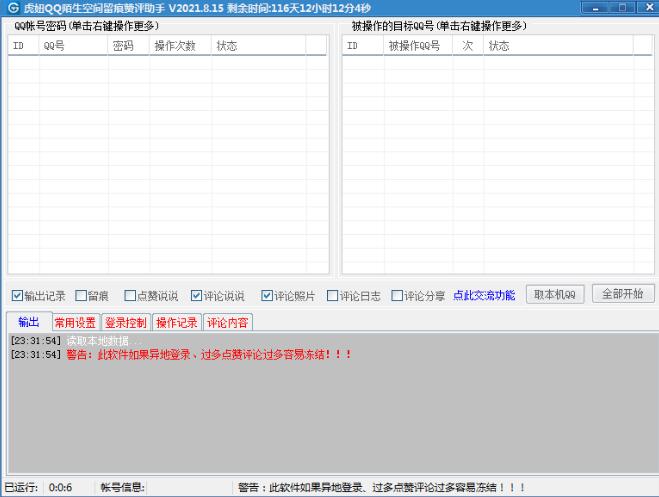Minimize the application window
This screenshot has height=497, width=659.
pyautogui.click(x=595, y=8)
